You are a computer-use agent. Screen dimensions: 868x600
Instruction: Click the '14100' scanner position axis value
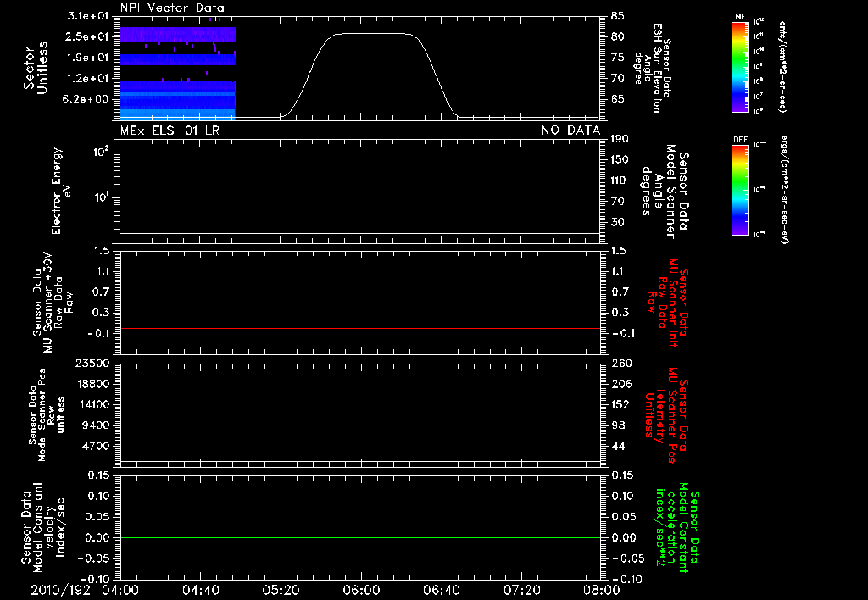92,404
